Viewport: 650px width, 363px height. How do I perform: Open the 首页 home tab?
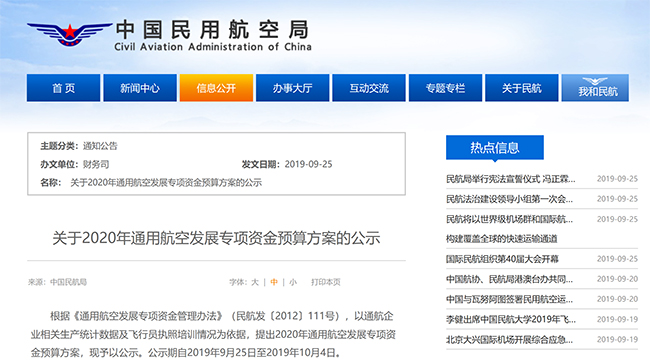click(x=63, y=88)
